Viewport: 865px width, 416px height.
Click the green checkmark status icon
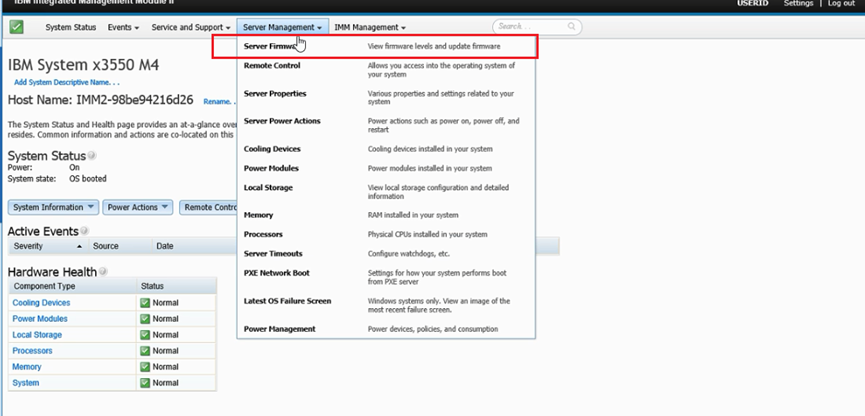click(x=17, y=26)
